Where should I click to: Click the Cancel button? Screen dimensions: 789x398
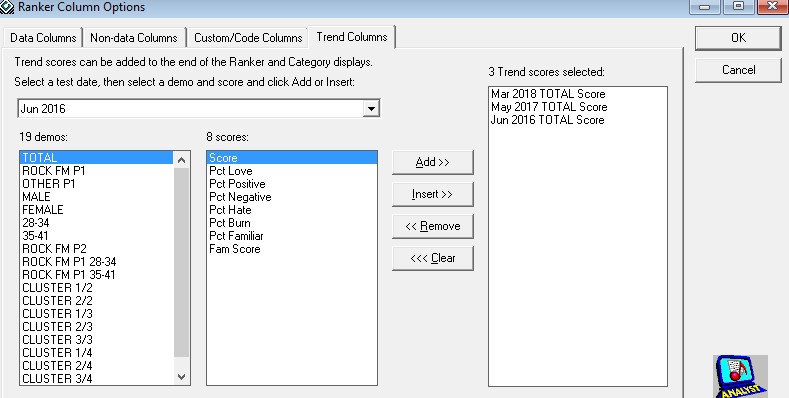(x=738, y=70)
